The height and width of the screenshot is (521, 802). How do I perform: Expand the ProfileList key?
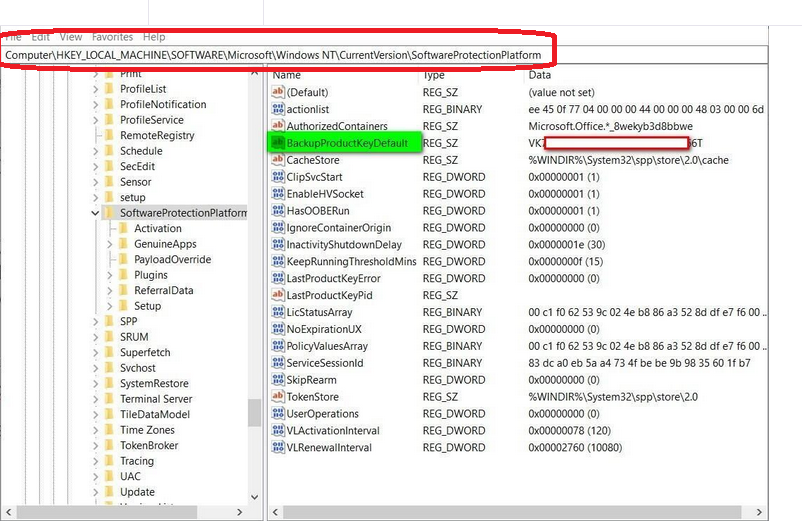[x=95, y=89]
